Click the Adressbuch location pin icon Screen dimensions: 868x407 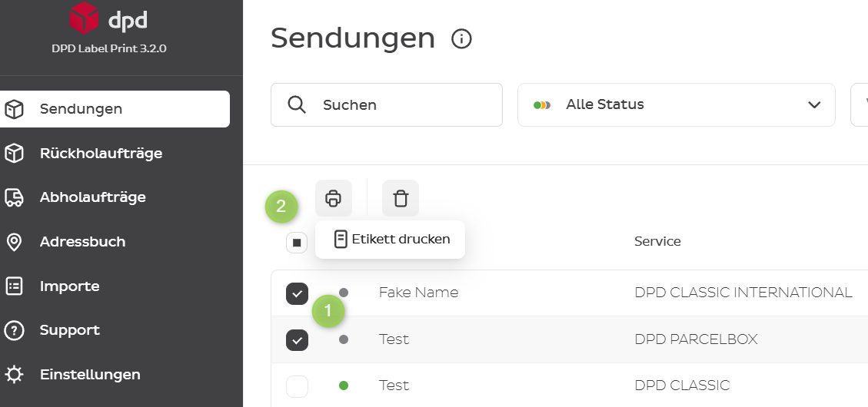click(14, 242)
